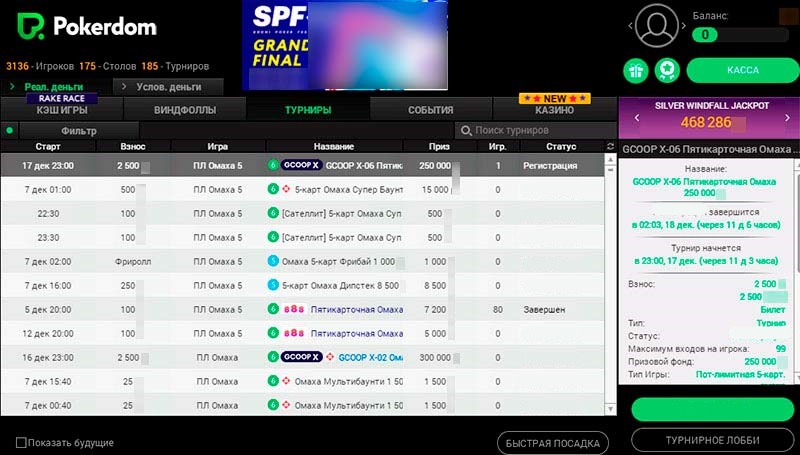
Task: Click 6-max icon in 23:30 Сателлит row
Action: tap(273, 237)
